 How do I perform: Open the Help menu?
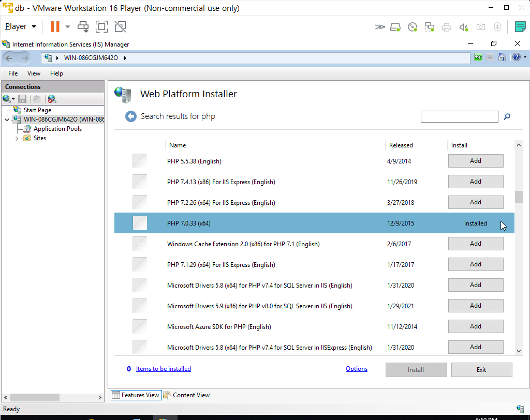click(56, 73)
